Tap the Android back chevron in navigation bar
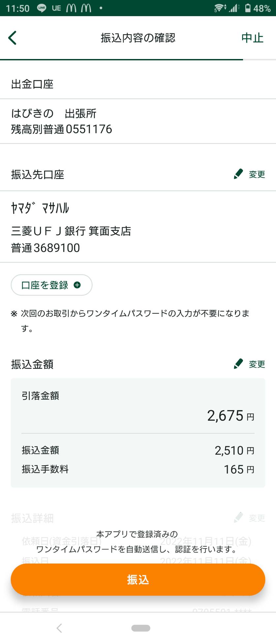This screenshot has height=644, width=276. (59, 628)
